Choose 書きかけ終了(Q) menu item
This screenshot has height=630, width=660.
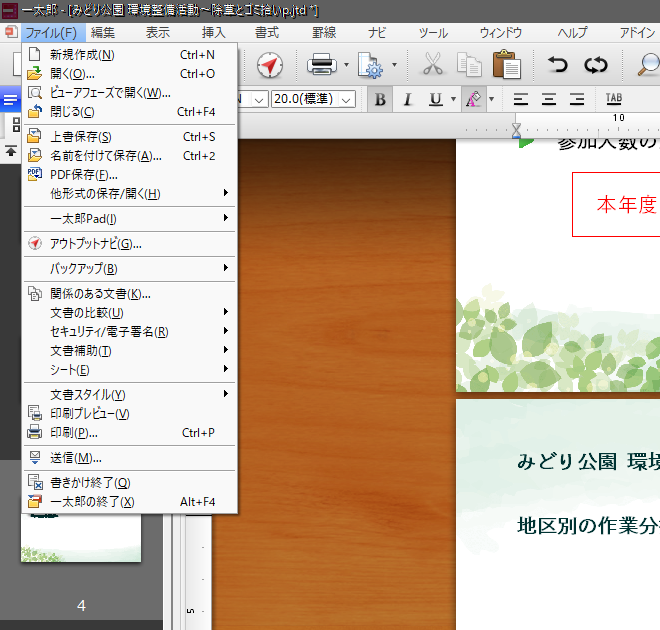click(130, 483)
